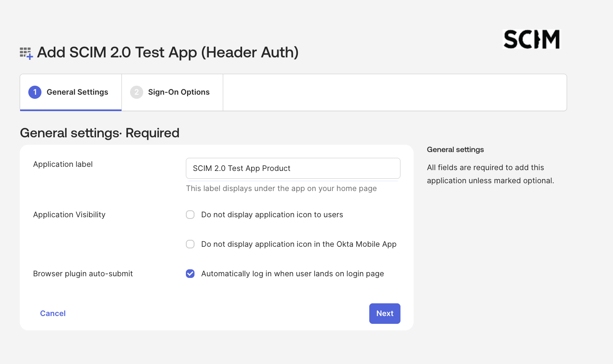
Task: Focus the Application label text field
Action: [x=293, y=168]
